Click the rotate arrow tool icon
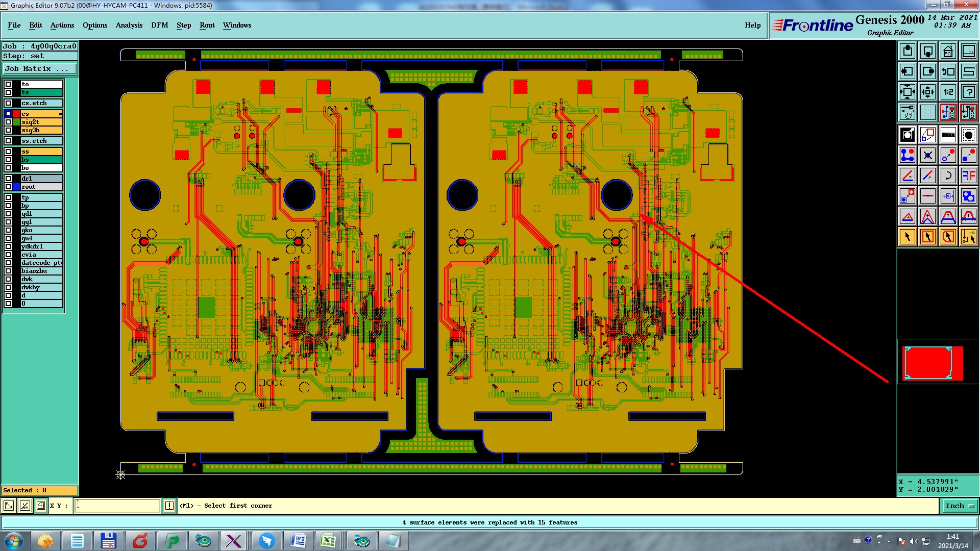The image size is (980, 551). point(948,176)
